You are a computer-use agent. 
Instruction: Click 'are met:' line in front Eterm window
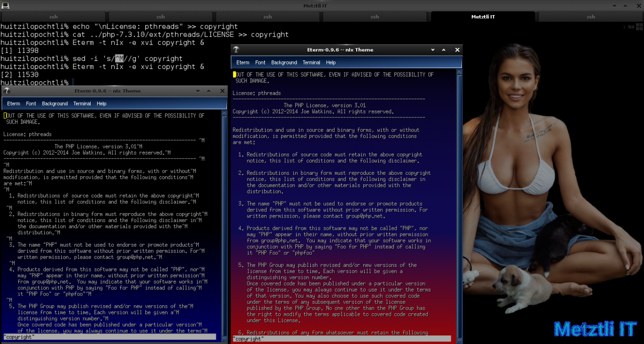244,143
